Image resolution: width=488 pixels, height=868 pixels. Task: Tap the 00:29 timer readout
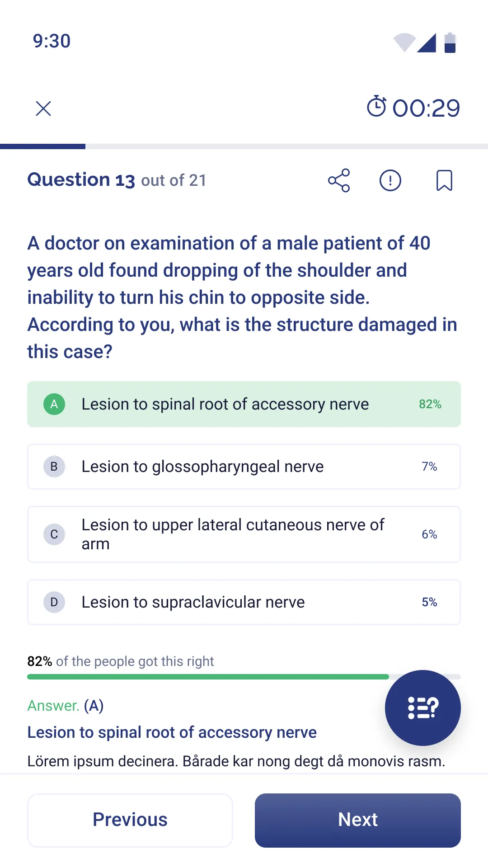click(426, 108)
